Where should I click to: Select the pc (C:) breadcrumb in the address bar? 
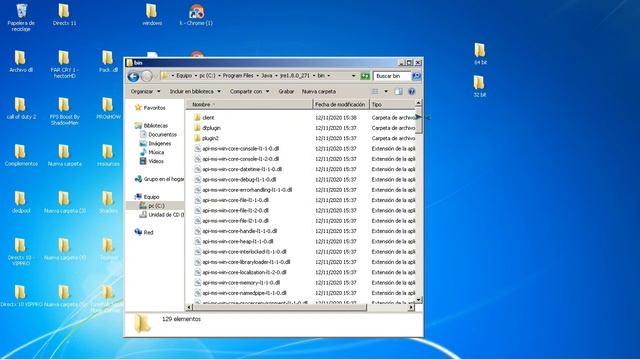[207, 76]
